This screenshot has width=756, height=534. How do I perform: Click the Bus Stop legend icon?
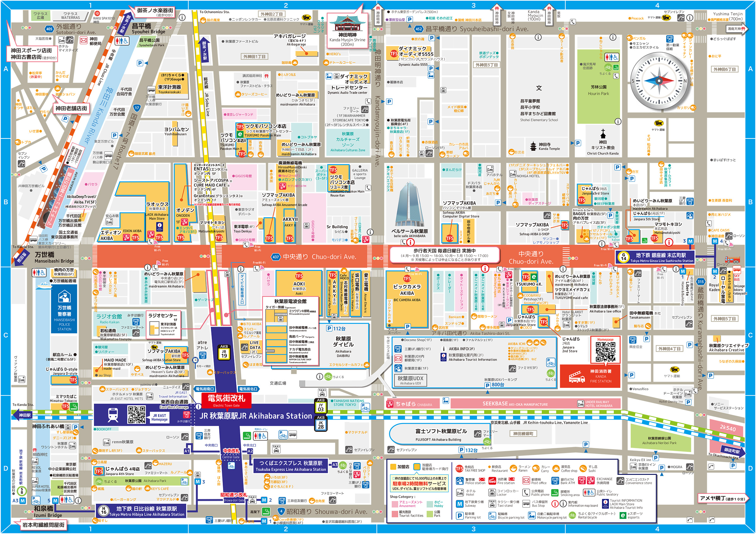click(x=526, y=504)
